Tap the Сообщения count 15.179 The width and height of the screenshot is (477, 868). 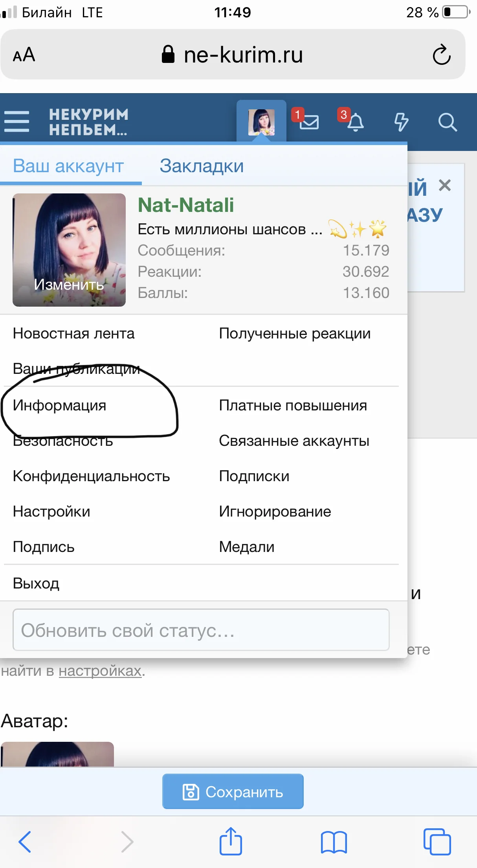[366, 250]
